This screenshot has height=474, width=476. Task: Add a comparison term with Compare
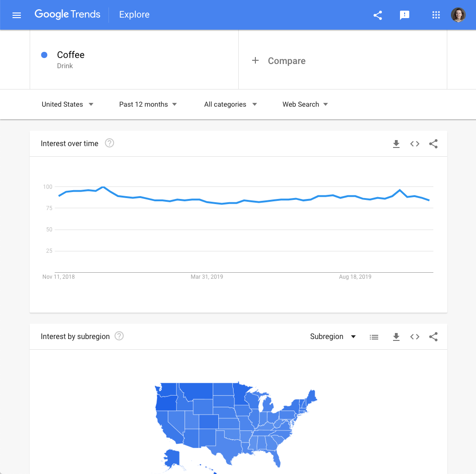279,61
